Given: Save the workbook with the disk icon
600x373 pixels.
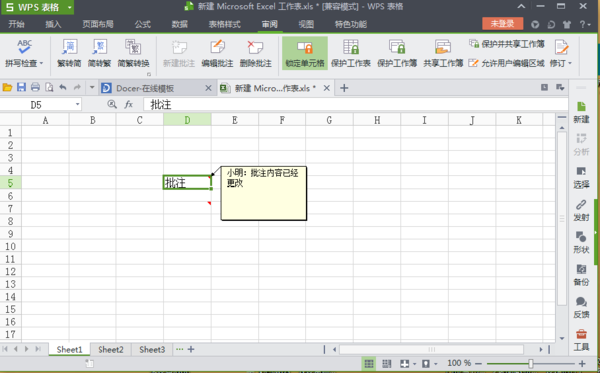Looking at the screenshot, I should click(x=21, y=88).
